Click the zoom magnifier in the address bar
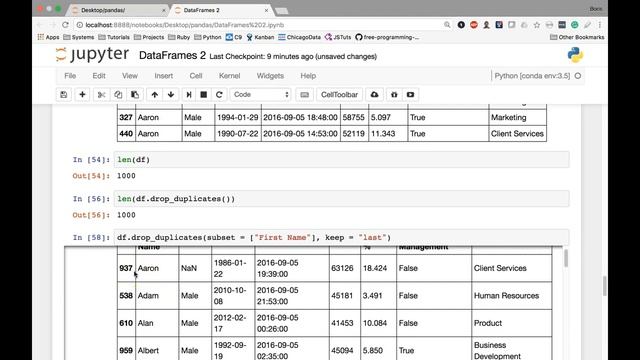This screenshot has width=640, height=360. point(447,25)
